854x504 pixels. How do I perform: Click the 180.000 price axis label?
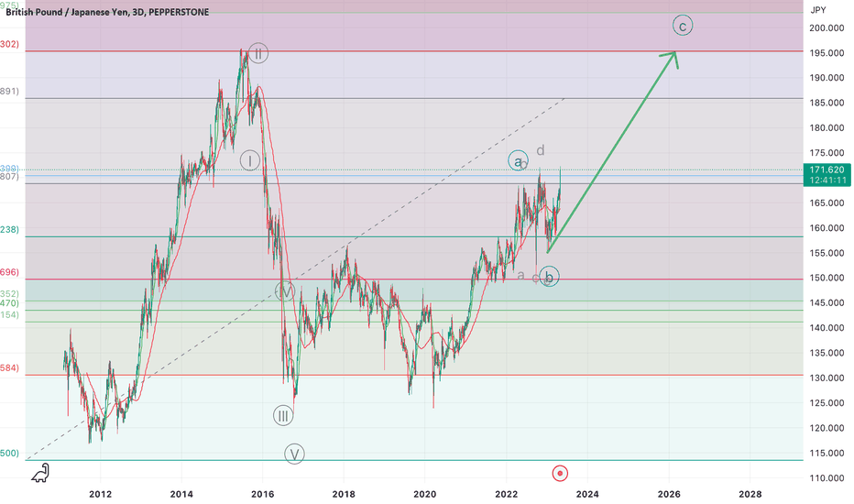(827, 127)
